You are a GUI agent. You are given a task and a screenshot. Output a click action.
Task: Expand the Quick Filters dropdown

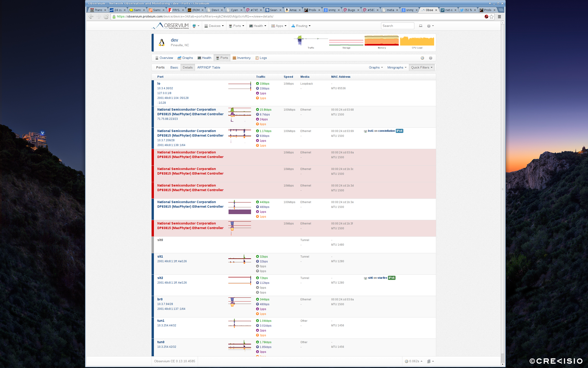422,67
